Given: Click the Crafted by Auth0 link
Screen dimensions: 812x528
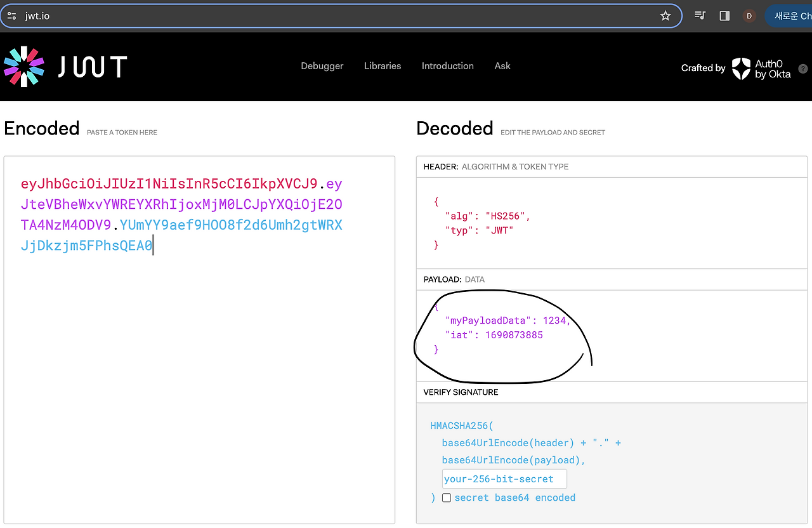Looking at the screenshot, I should click(703, 68).
